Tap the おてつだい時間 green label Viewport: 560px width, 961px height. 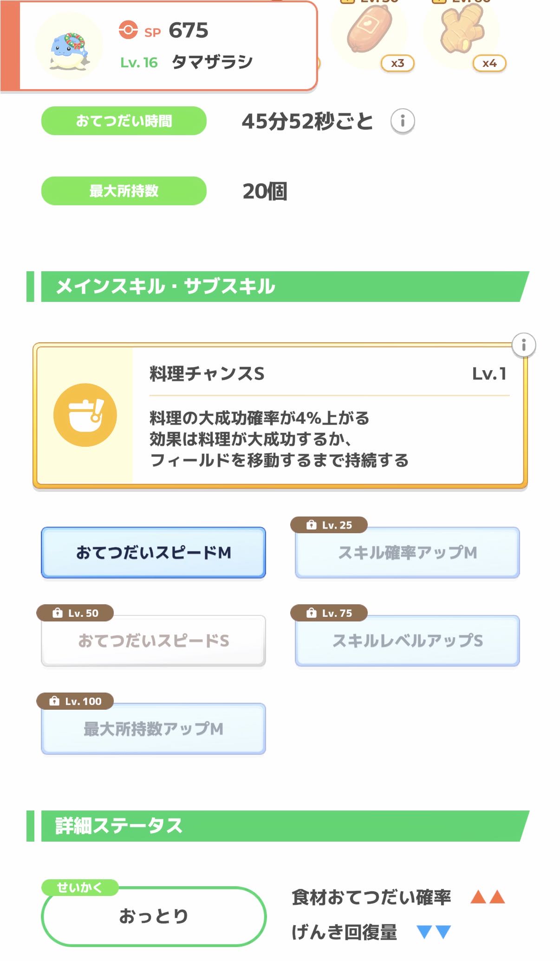pyautogui.click(x=124, y=121)
